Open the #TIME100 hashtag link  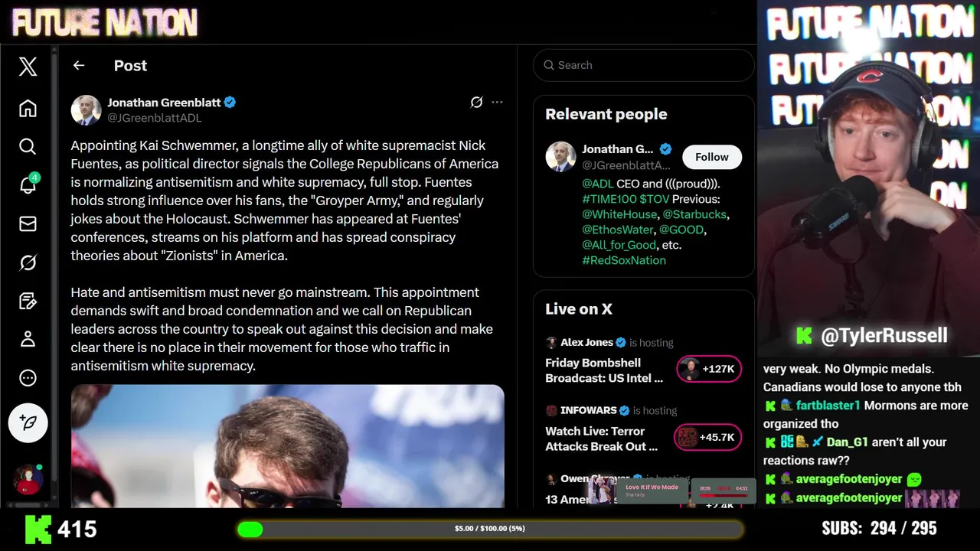click(x=609, y=199)
